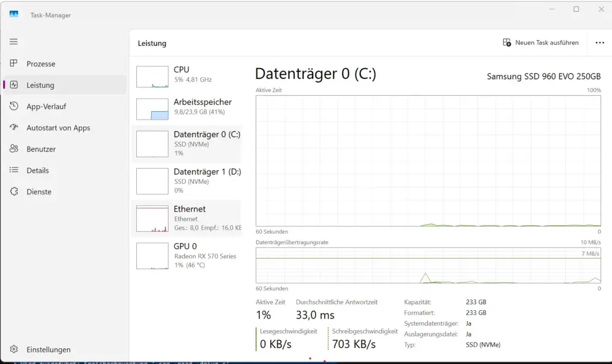The width and height of the screenshot is (612, 364).
Task: Select the Arbeitsspeicher mini graph thumbnail
Action: tap(152, 109)
